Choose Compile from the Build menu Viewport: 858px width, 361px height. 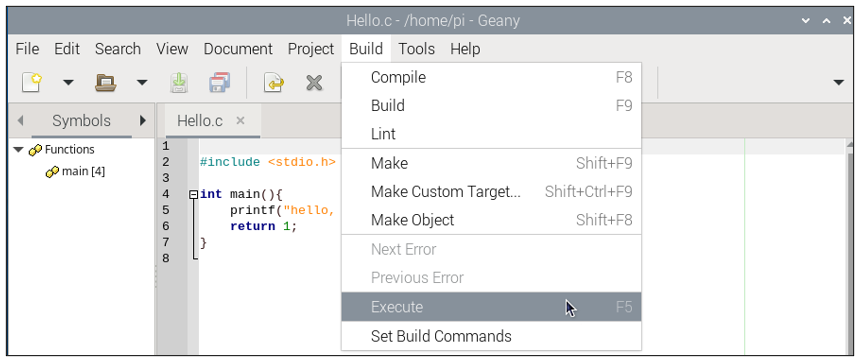coord(491,77)
